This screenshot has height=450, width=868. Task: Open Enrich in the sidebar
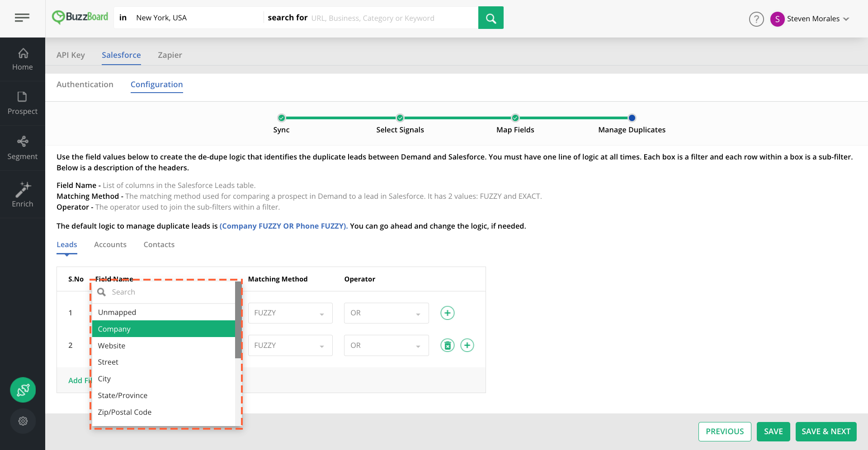[x=23, y=194]
